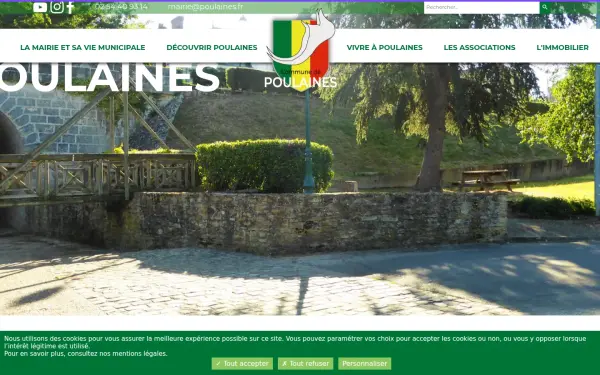This screenshot has width=600, height=375.
Task: Open Les Associations menu
Action: point(479,47)
